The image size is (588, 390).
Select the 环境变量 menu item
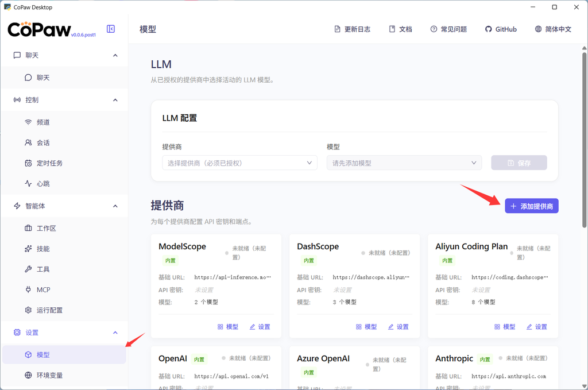click(64, 375)
